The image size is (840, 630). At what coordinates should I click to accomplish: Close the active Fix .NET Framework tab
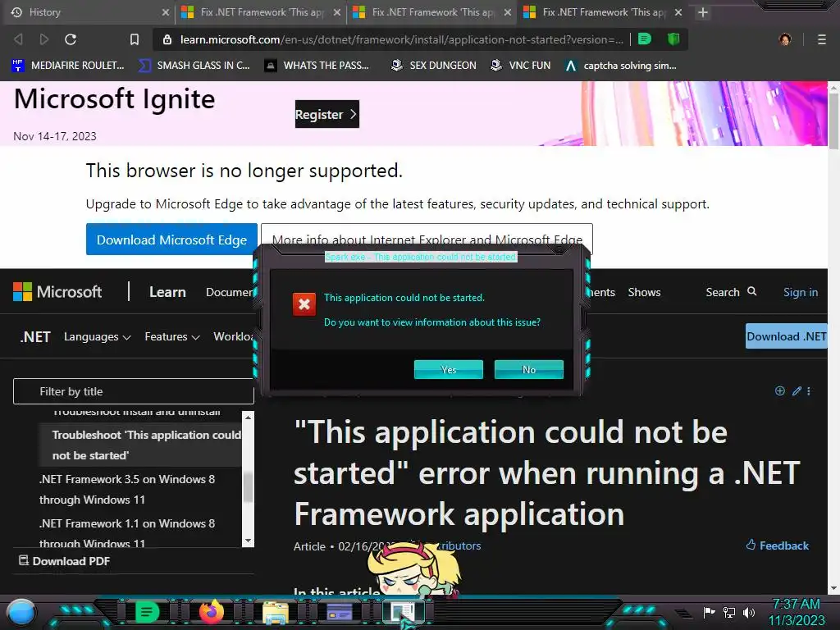pyautogui.click(x=678, y=12)
